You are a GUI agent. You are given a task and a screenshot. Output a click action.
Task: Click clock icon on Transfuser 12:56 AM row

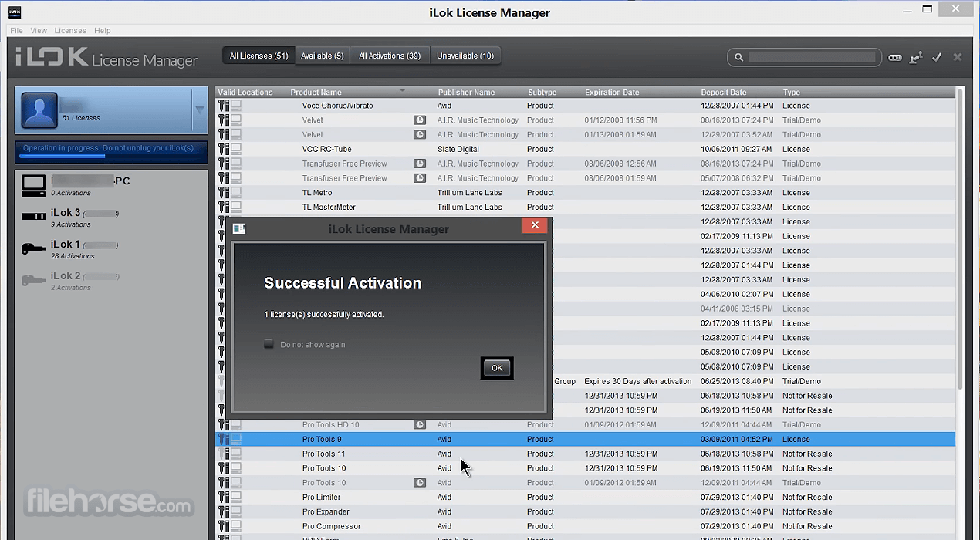pos(420,164)
